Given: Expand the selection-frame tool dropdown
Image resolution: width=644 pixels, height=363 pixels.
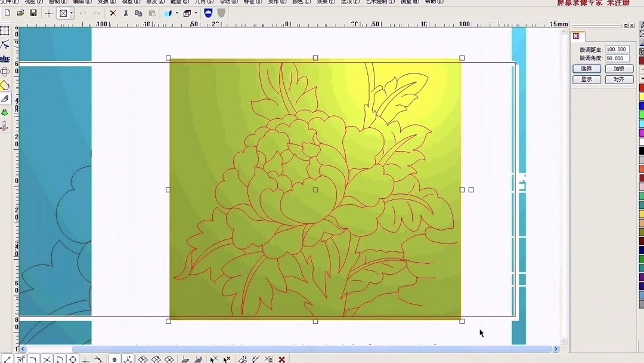Looking at the screenshot, I should pos(70,13).
